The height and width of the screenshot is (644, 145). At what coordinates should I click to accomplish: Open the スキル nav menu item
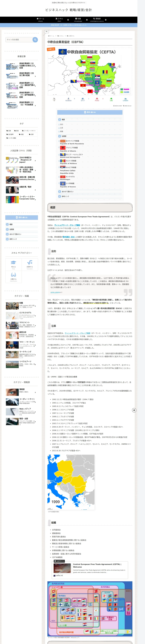(59, 20)
